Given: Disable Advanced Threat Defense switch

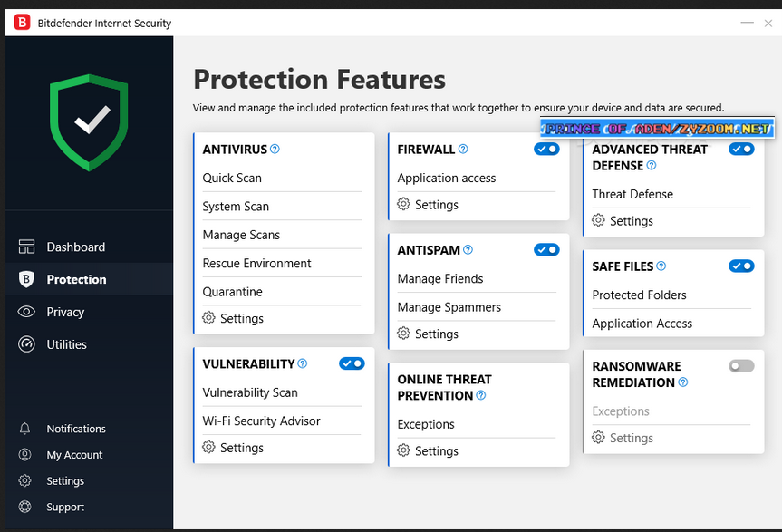Looking at the screenshot, I should pyautogui.click(x=741, y=149).
